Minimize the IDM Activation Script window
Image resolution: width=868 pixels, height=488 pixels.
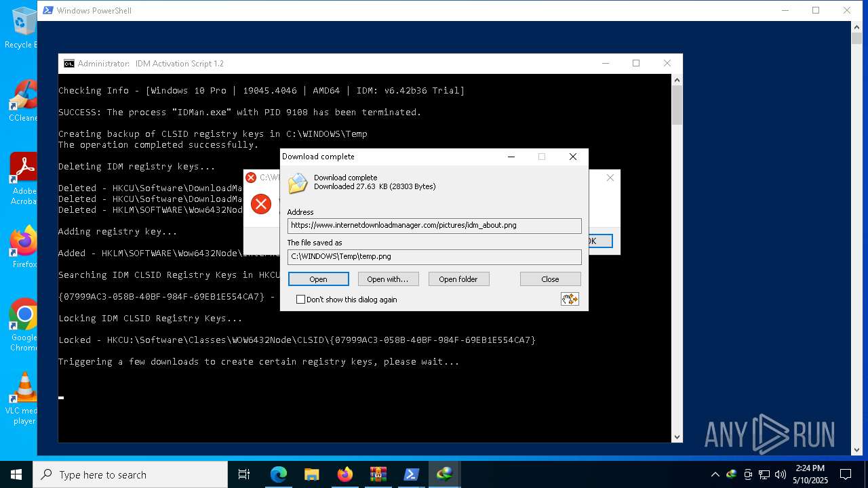click(605, 64)
